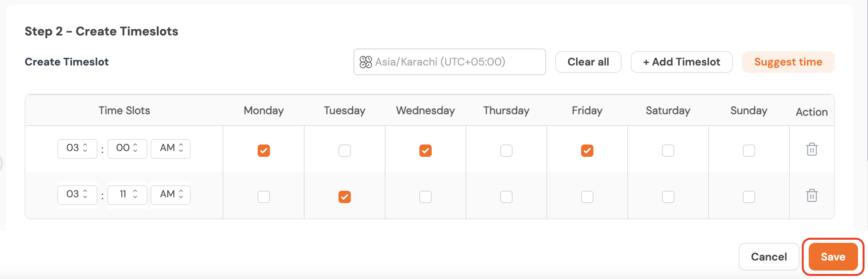Open hour selector of first timeslot
This screenshot has height=279, width=868.
click(77, 148)
